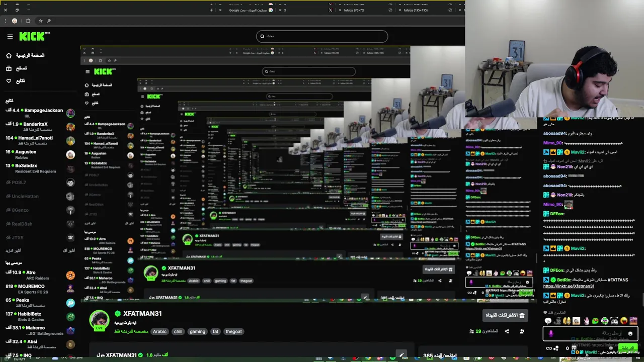
Task: Open offline channel UncleHattan
Action: point(39,196)
